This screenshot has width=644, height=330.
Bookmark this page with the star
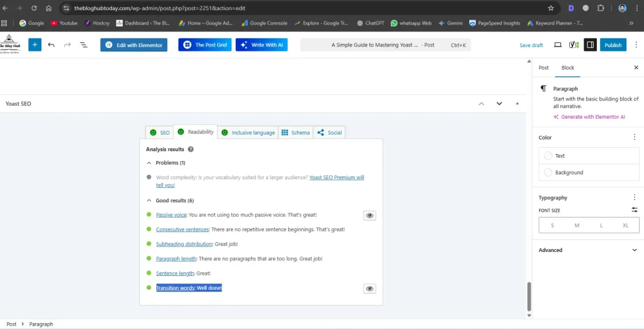click(x=551, y=8)
